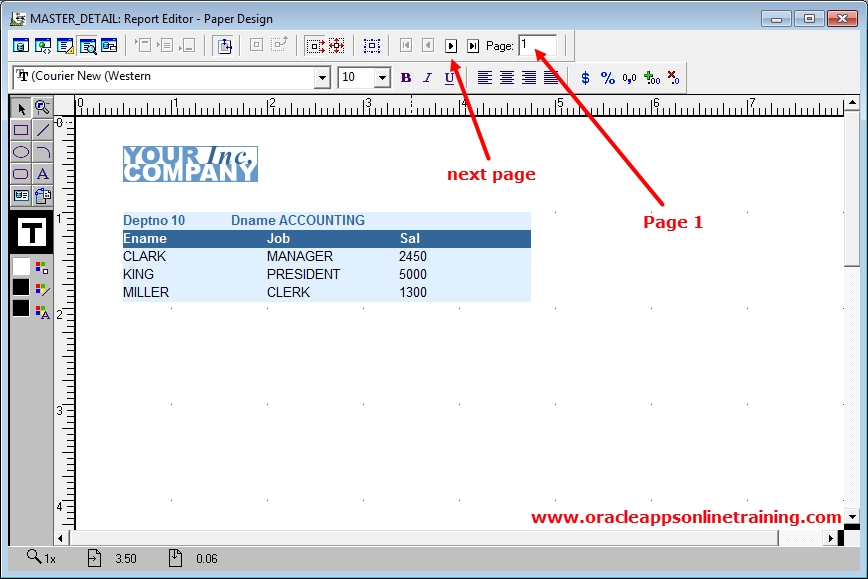Click horizontal scrollbar right arrow

point(830,538)
